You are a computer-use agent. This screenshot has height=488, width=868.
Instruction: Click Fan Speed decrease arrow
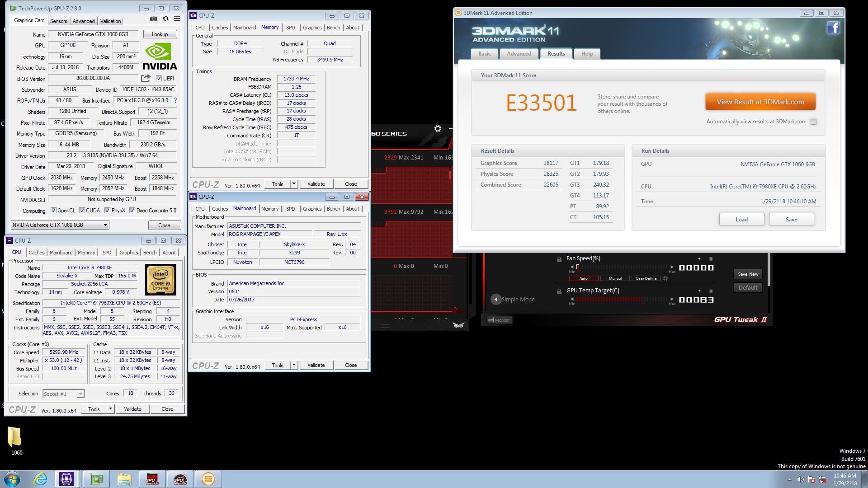click(x=572, y=267)
